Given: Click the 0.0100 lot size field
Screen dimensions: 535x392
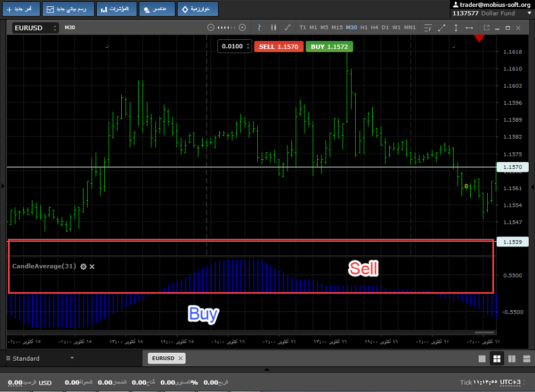Looking at the screenshot, I should tap(232, 47).
